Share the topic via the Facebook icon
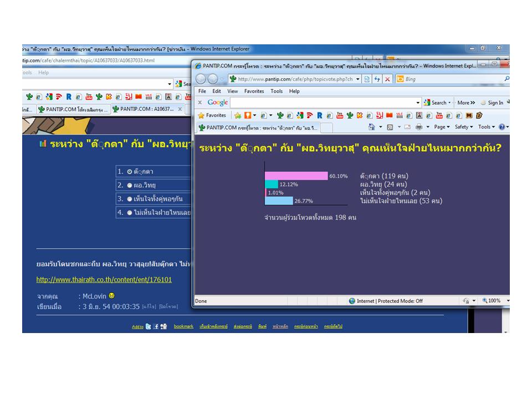Screen dimensions: 532x399 click(x=156, y=326)
